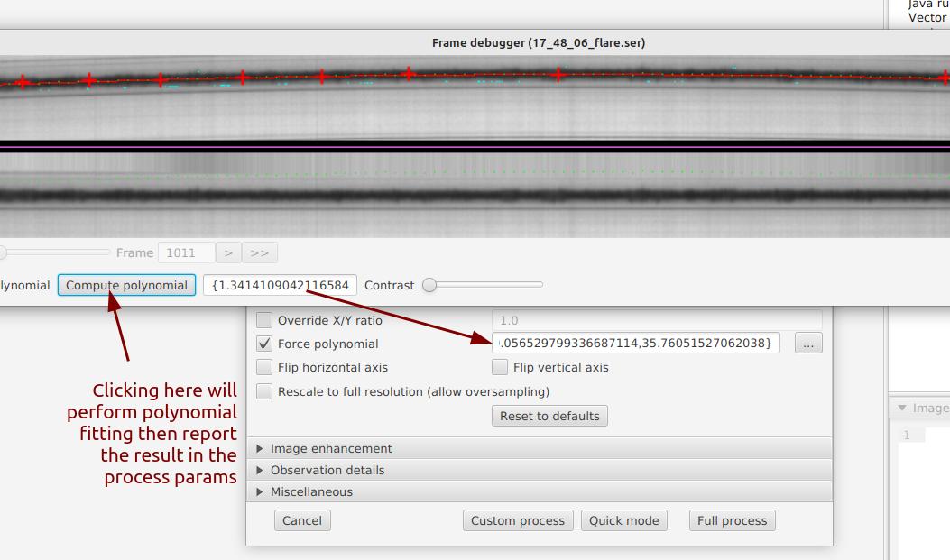The image size is (950, 560).
Task: Toggle Flip horizontal axis checkbox
Action: click(264, 367)
